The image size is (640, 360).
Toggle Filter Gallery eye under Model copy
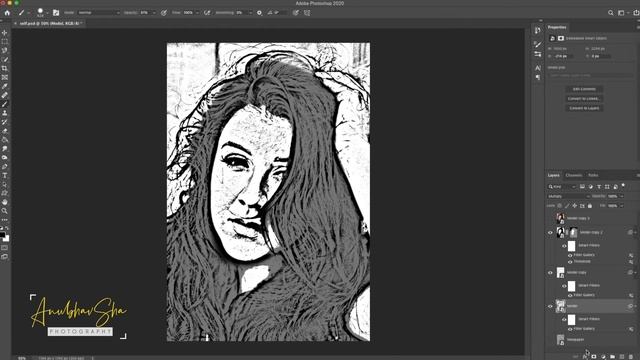tap(570, 295)
